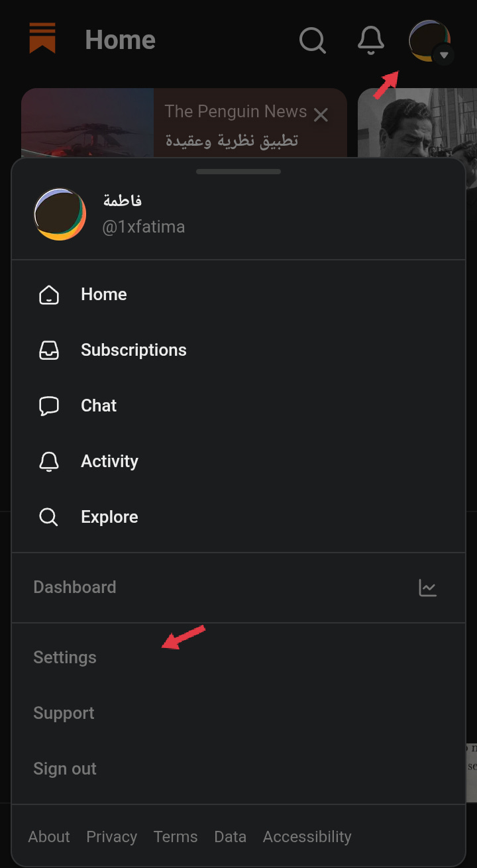
Task: Open the About footer link
Action: click(x=49, y=837)
